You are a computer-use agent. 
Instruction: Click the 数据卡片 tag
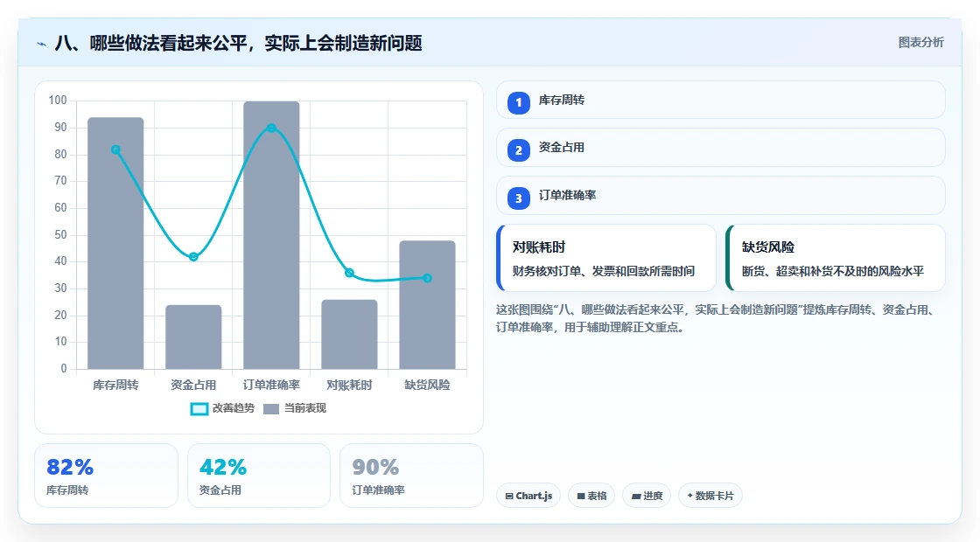pyautogui.click(x=710, y=496)
